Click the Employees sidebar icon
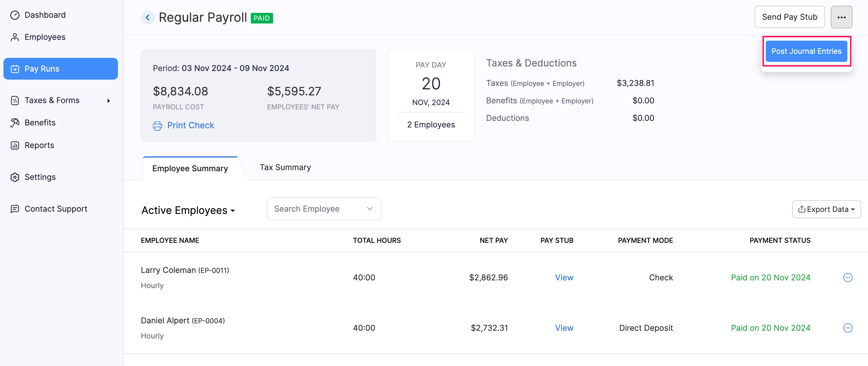 [15, 37]
